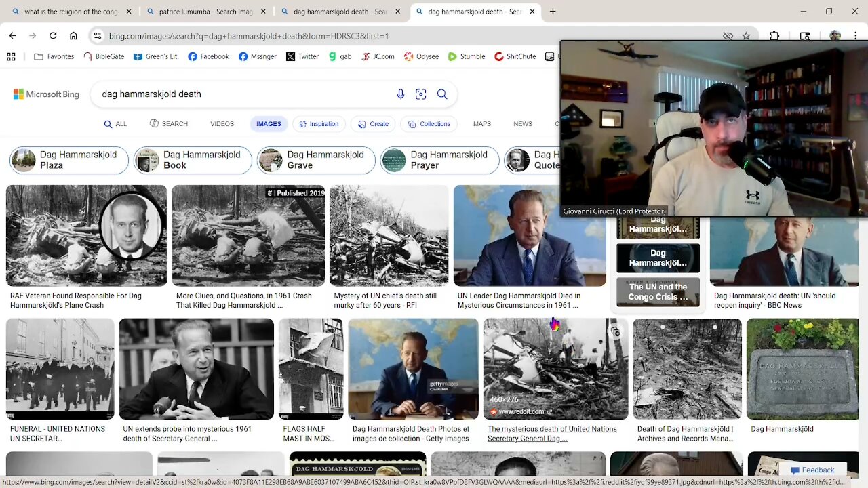Open the browser home page icon
This screenshot has height=488, width=868.
(73, 35)
